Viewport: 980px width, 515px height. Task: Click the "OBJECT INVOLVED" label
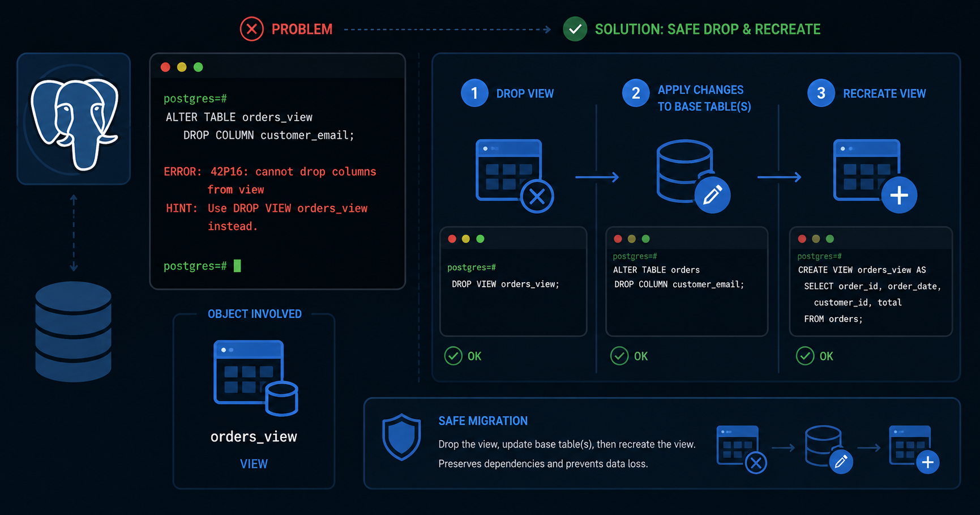pos(255,314)
